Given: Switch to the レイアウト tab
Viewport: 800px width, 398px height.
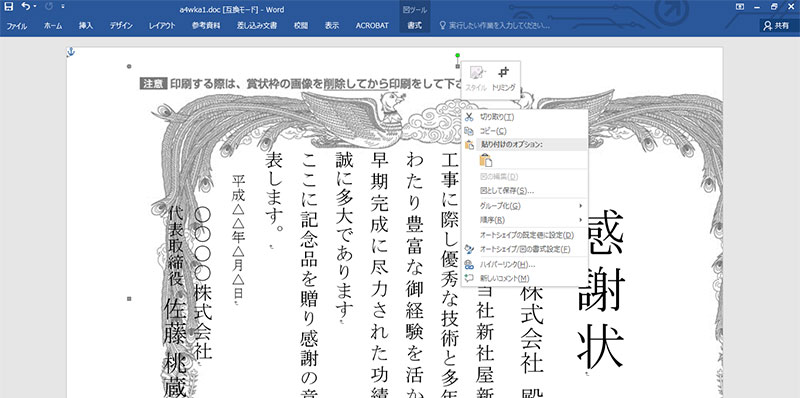Looking at the screenshot, I should (x=162, y=26).
